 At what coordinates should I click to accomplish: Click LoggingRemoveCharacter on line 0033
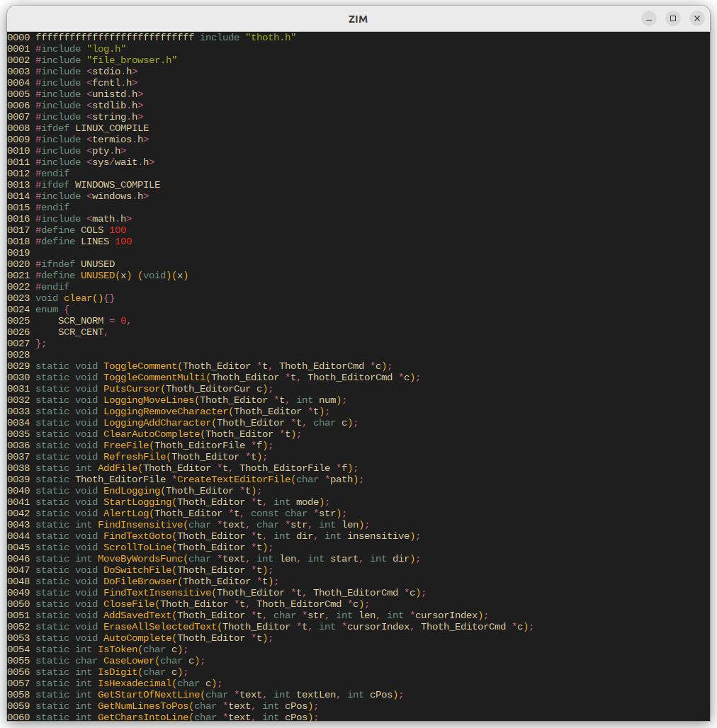(x=166, y=411)
